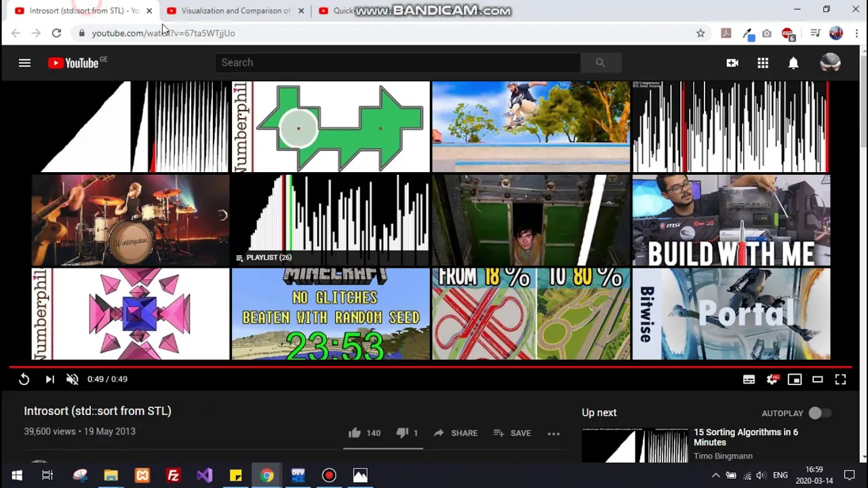Click the SHARE button
The image size is (868, 488).
pyautogui.click(x=455, y=433)
